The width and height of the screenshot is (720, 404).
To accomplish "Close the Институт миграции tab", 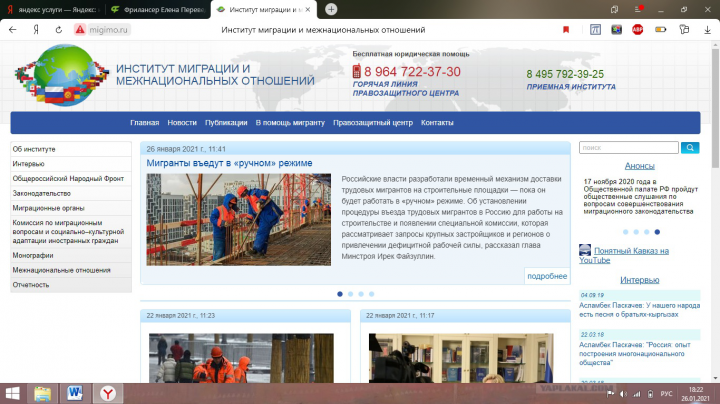I will (x=308, y=9).
